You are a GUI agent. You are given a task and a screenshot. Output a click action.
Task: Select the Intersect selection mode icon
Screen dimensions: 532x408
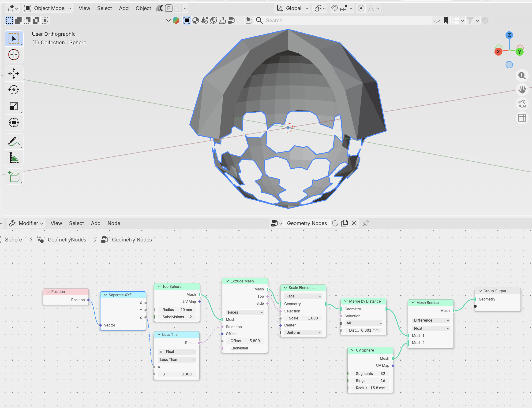tap(45, 20)
